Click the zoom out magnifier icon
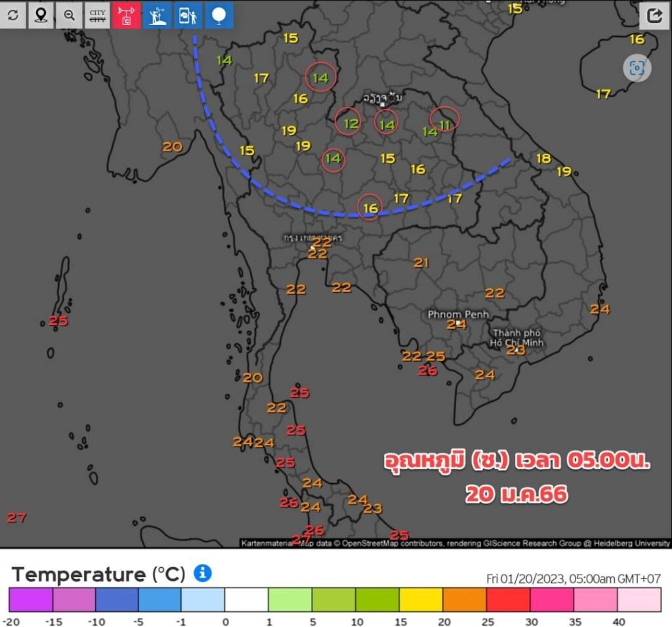 69,14
